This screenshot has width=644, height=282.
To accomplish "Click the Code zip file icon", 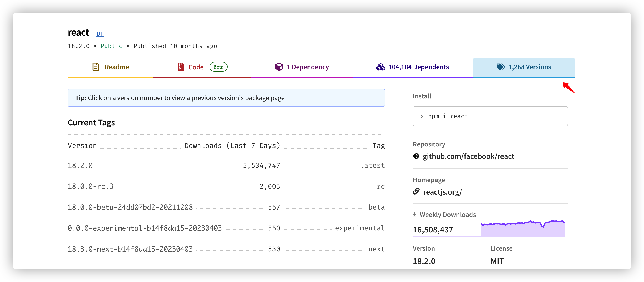I will 180,67.
